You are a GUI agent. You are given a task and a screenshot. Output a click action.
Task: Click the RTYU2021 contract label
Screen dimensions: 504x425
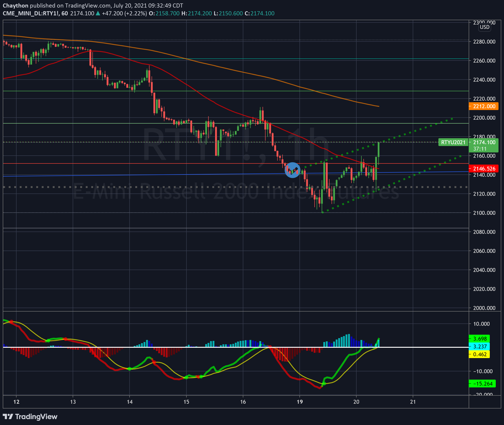coord(453,142)
